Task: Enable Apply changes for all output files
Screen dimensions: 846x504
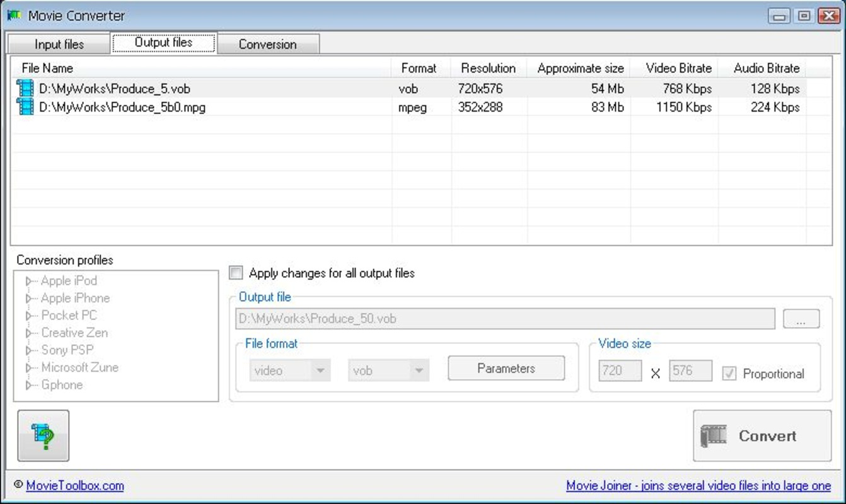Action: pos(236,273)
